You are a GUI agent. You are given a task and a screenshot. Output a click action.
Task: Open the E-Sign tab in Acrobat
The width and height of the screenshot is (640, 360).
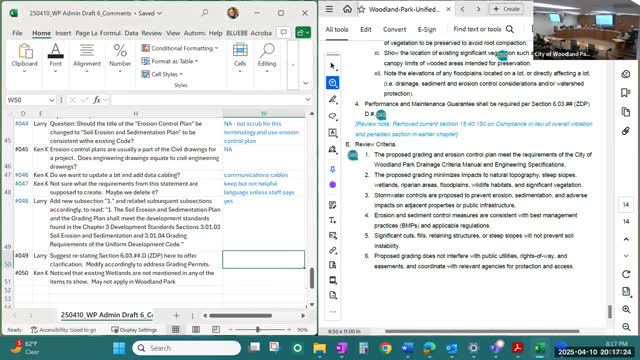tap(427, 29)
